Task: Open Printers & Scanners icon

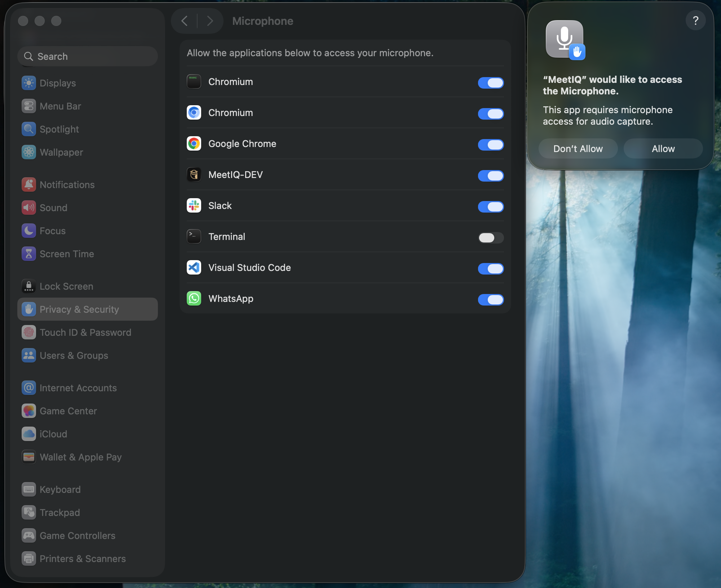Action: pyautogui.click(x=29, y=558)
